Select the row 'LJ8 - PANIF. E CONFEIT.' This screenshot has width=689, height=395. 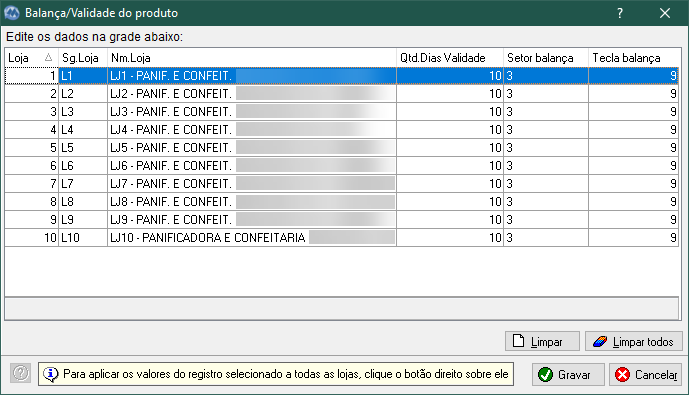[341, 202]
